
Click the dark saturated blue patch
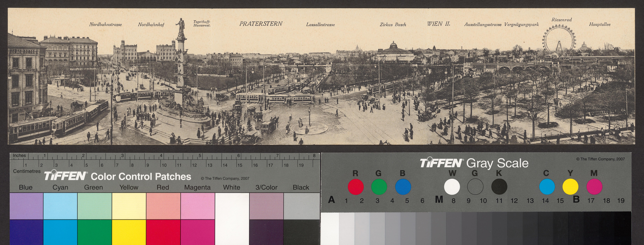click(x=27, y=232)
